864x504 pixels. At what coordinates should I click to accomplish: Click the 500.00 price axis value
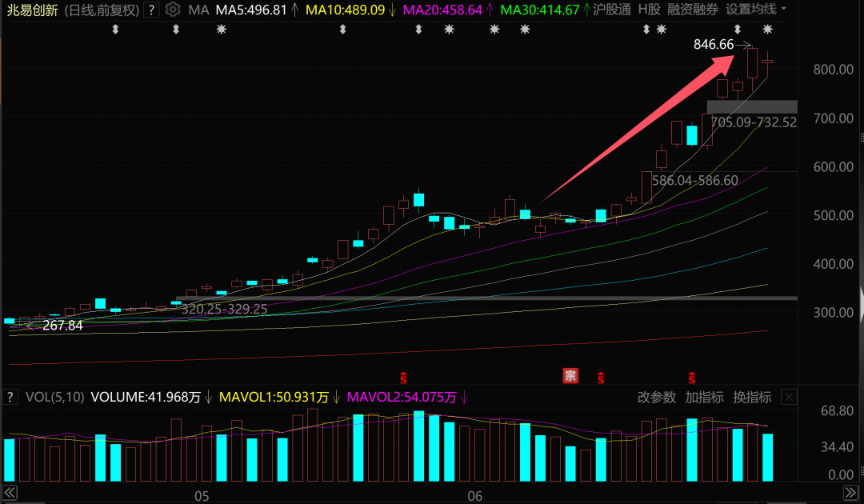pyautogui.click(x=833, y=215)
